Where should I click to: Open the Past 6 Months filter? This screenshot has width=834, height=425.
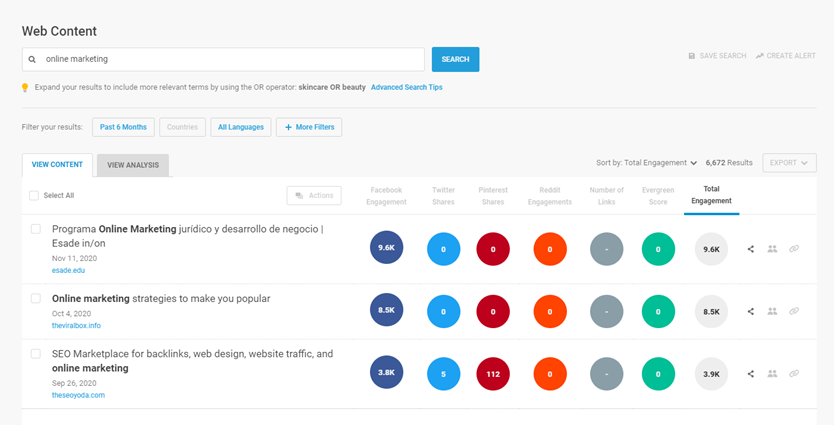123,127
